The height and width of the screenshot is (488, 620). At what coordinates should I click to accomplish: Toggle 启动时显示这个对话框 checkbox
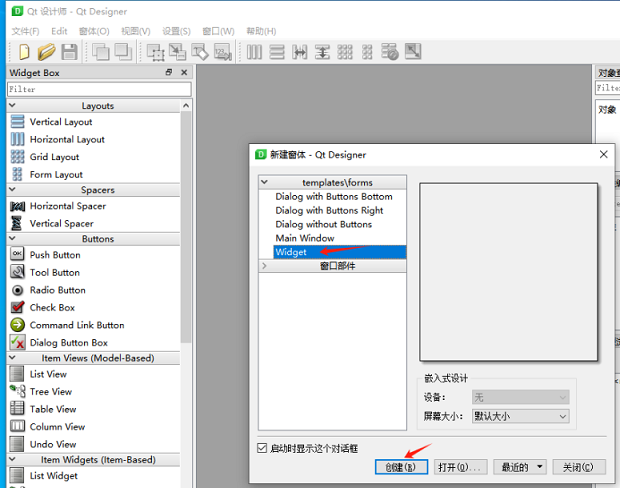pyautogui.click(x=262, y=448)
